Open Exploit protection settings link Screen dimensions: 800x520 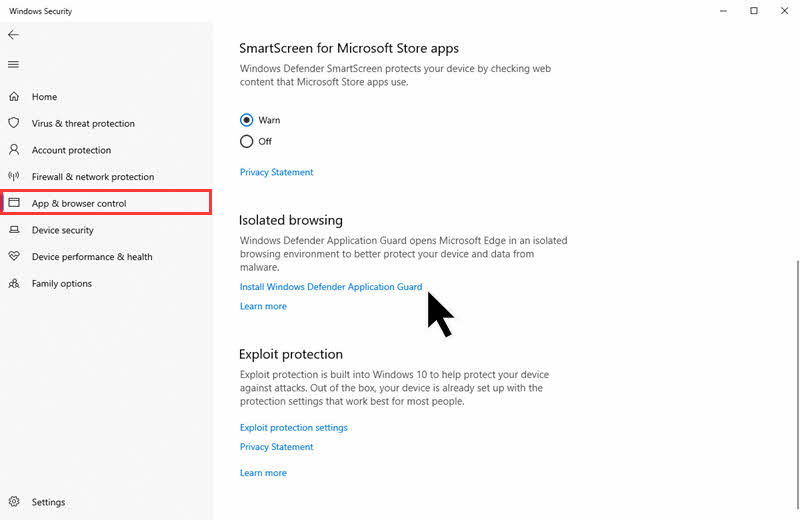(294, 428)
